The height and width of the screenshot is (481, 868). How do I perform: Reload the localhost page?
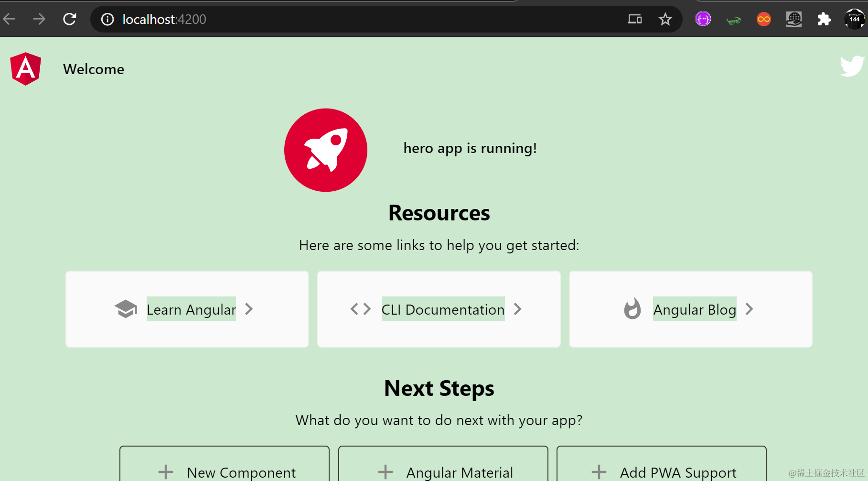(x=70, y=19)
